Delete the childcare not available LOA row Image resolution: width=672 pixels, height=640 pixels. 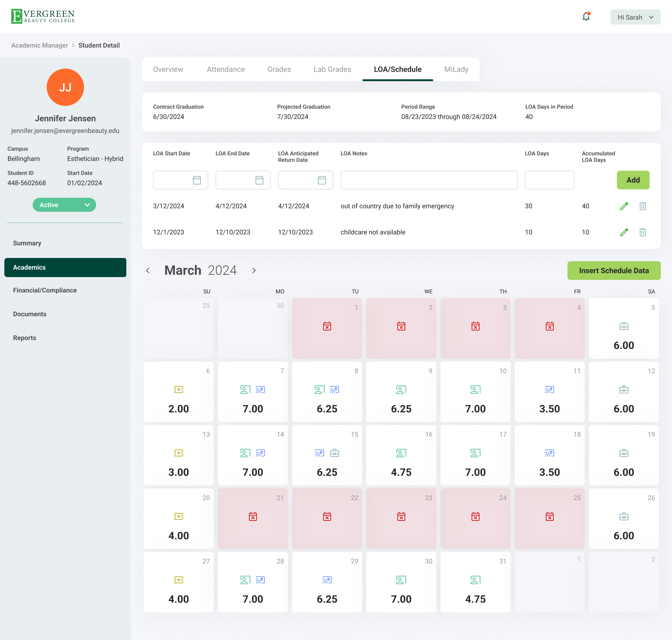[642, 232]
